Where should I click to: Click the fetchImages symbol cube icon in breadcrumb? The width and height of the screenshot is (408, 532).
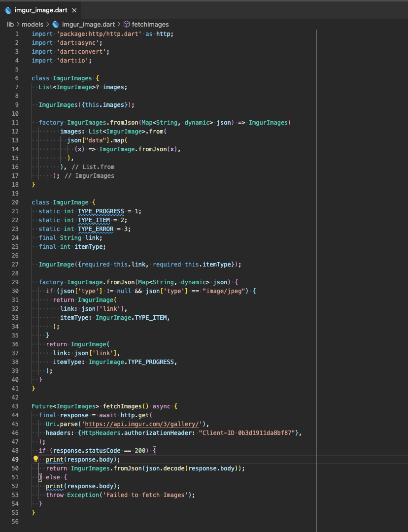pyautogui.click(x=127, y=25)
